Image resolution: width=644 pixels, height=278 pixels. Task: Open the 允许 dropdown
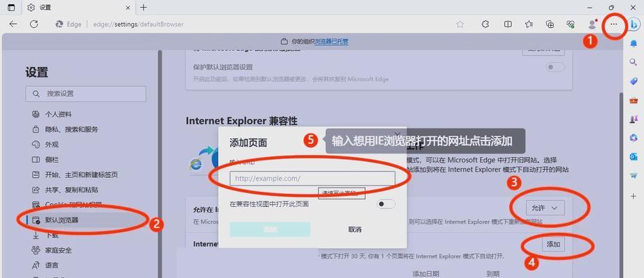(x=545, y=208)
